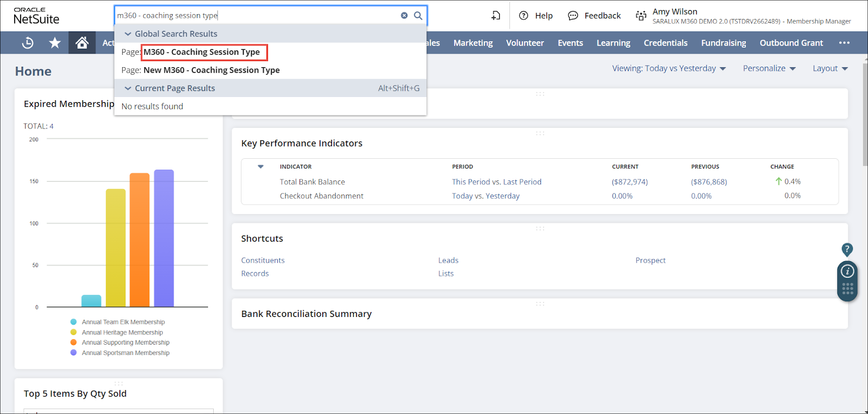
Task: Go to Home via house icon
Action: coord(82,43)
